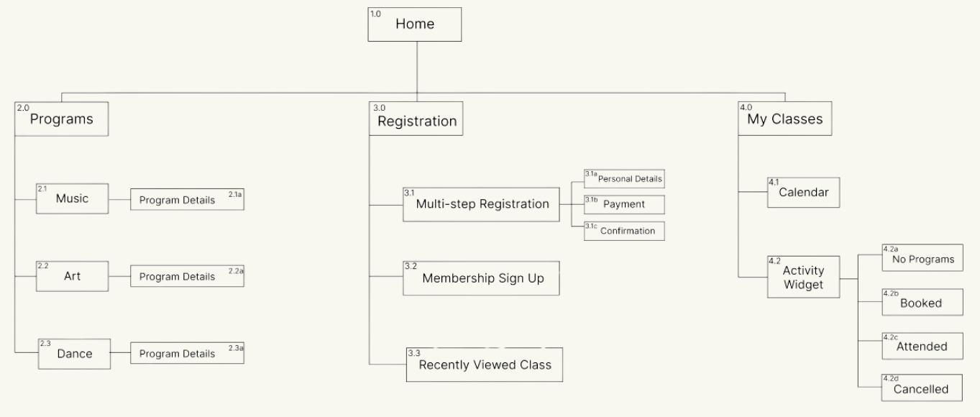Click the Art program node

[x=73, y=276]
